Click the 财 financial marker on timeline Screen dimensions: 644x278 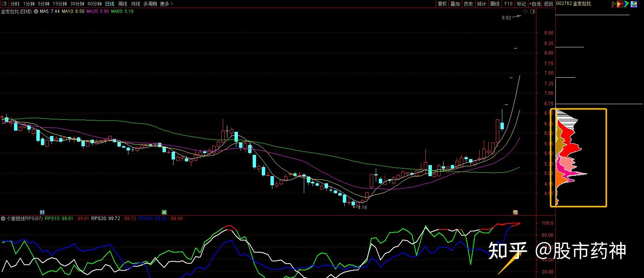coord(42,212)
